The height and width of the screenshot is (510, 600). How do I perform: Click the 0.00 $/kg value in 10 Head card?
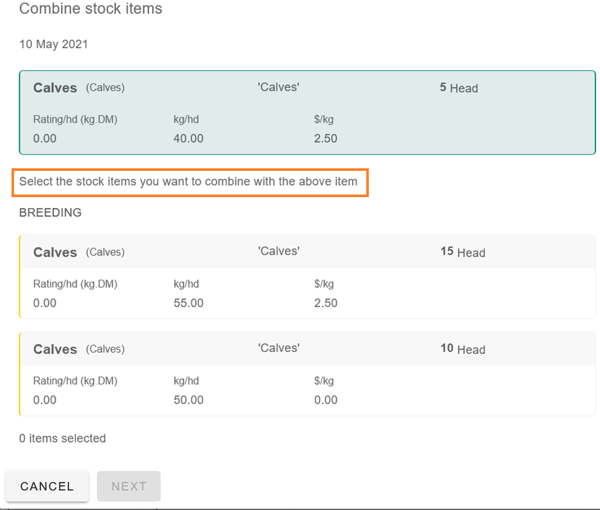point(325,400)
